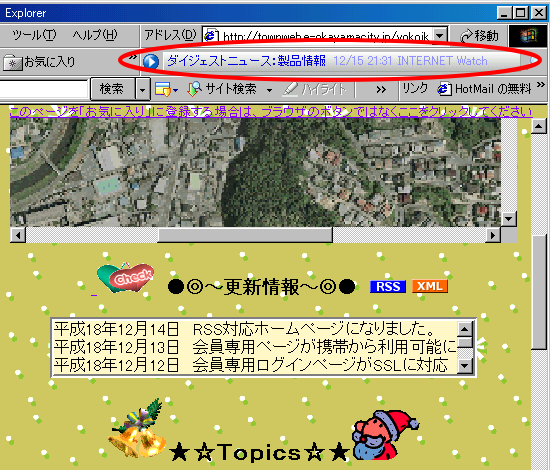This screenshot has height=470, width=550.
Task: Click the popup blocker window icon
Action: [x=163, y=89]
